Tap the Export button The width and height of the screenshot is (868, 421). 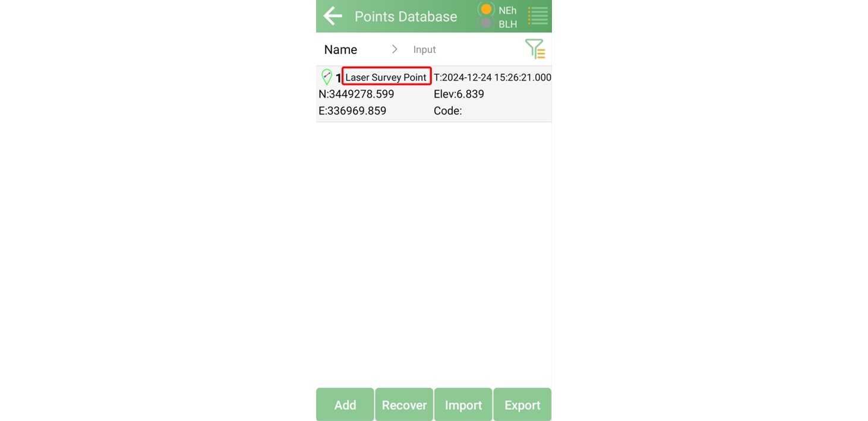(x=522, y=405)
